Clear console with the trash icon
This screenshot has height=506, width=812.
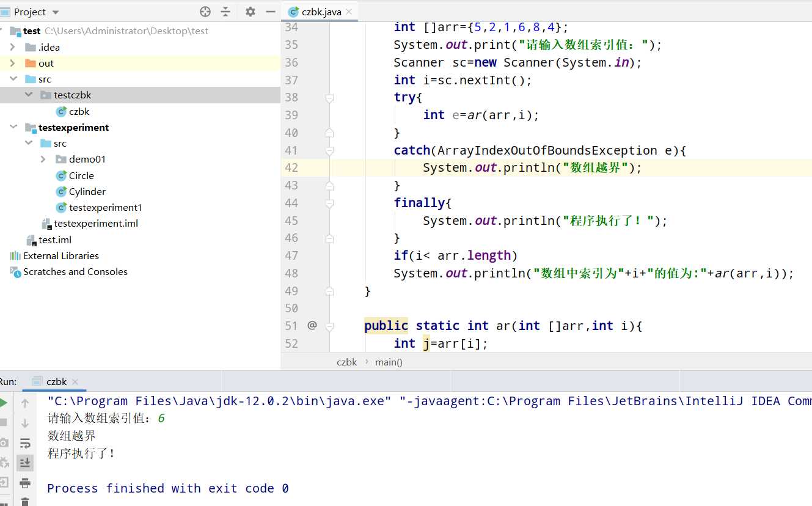pyautogui.click(x=25, y=502)
